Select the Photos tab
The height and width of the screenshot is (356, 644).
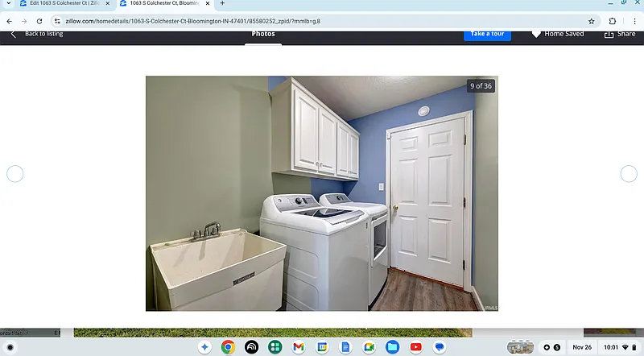tap(263, 34)
